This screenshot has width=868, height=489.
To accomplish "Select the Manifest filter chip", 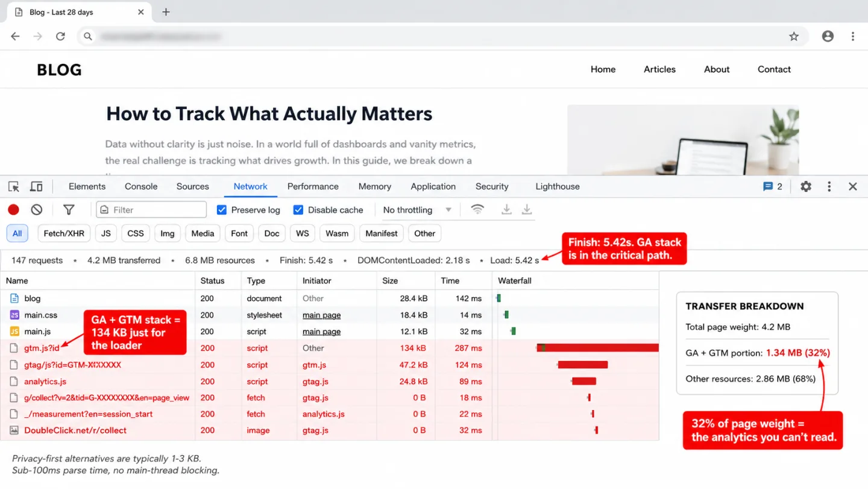I will (x=382, y=233).
